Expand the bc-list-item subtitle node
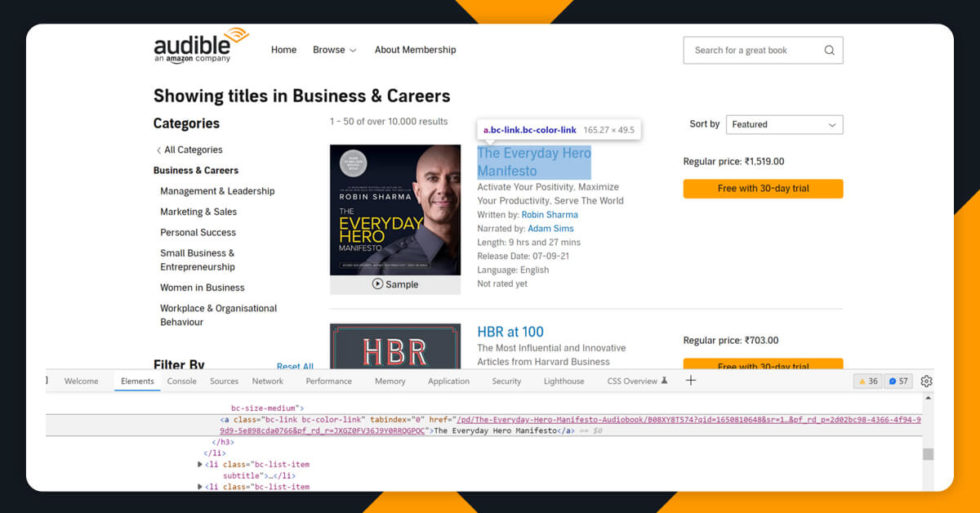 coord(199,464)
